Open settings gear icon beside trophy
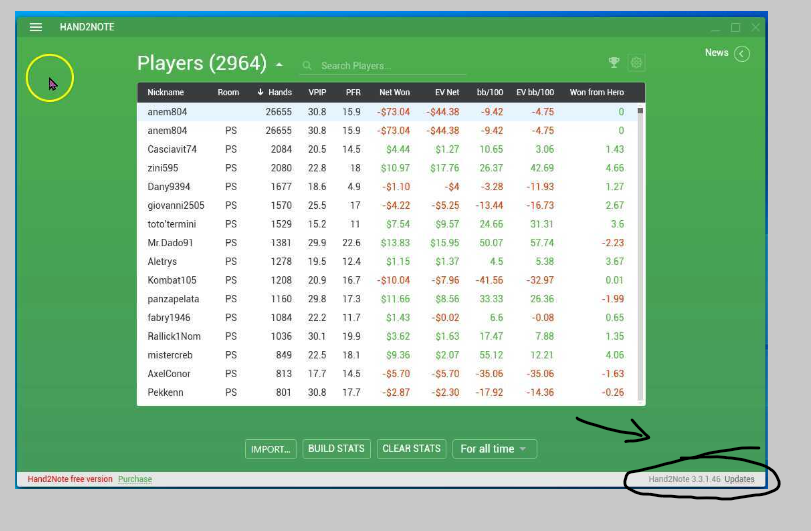Screen dimensions: 811x531 [x=636, y=63]
